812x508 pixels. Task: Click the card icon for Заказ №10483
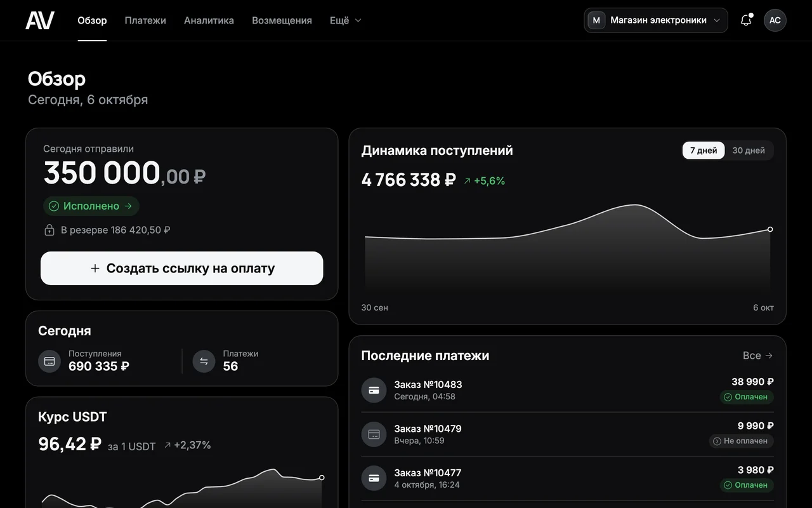click(x=374, y=390)
